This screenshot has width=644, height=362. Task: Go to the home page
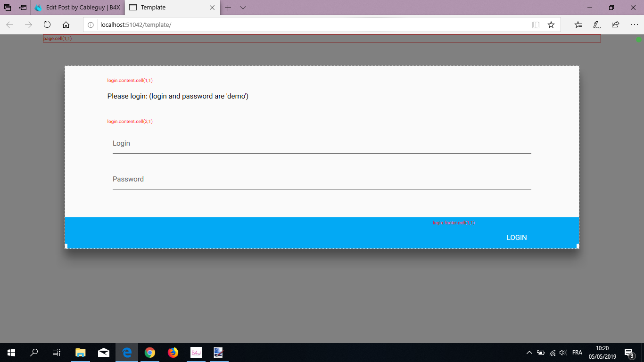click(x=66, y=25)
